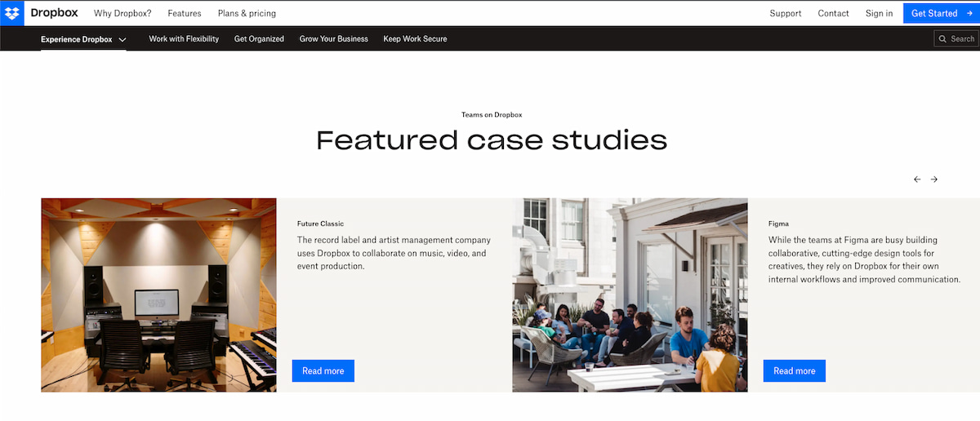The height and width of the screenshot is (421, 980).
Task: Open the Support link
Action: click(x=786, y=13)
